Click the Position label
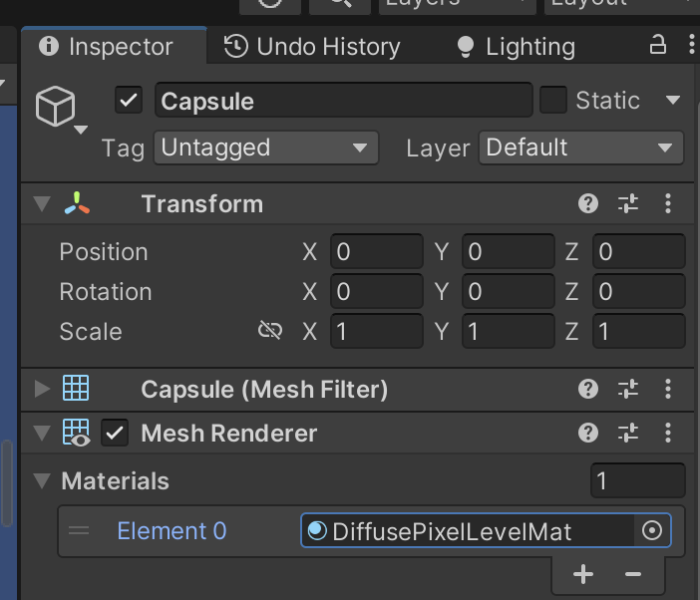 pos(104,251)
